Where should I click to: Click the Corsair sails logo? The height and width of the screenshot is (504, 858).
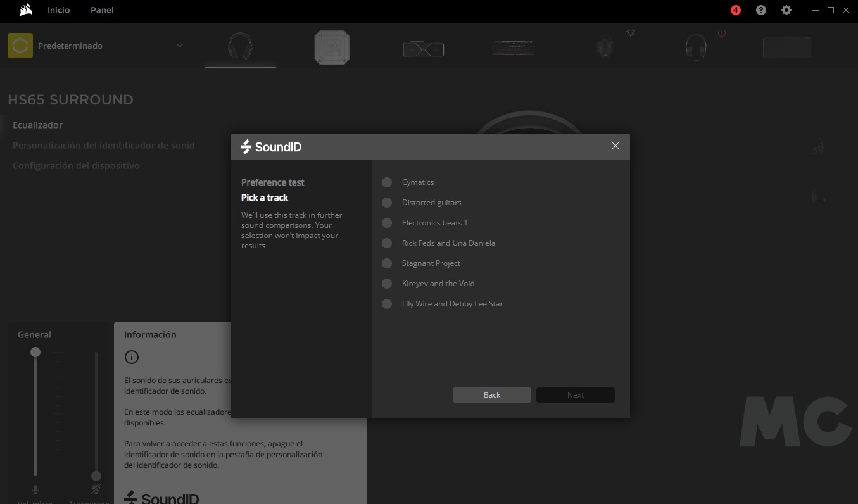25,10
